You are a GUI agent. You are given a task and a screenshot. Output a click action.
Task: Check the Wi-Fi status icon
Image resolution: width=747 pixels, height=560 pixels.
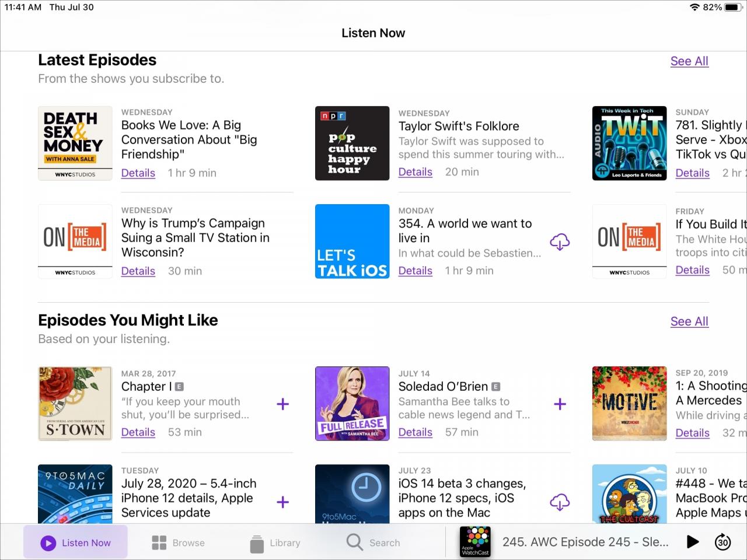click(694, 8)
